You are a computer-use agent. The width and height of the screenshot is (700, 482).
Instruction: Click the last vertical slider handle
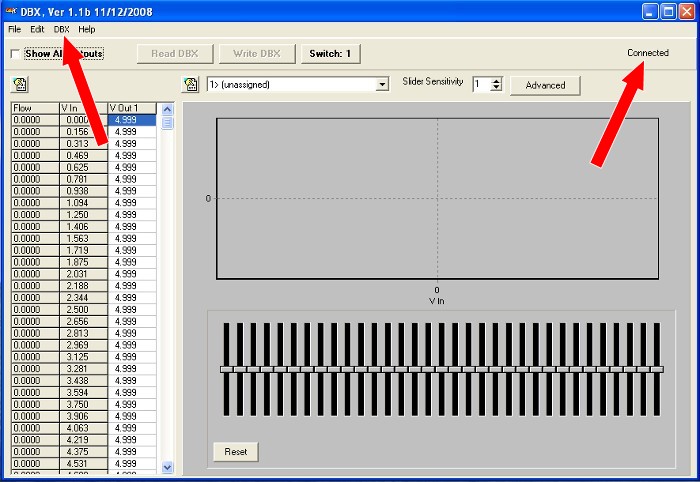click(656, 369)
